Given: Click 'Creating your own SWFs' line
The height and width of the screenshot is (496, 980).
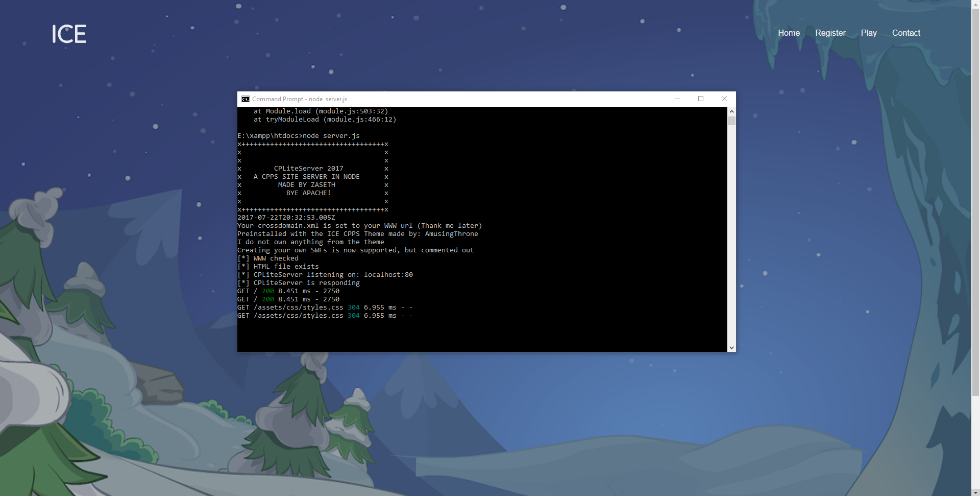Looking at the screenshot, I should click(356, 250).
